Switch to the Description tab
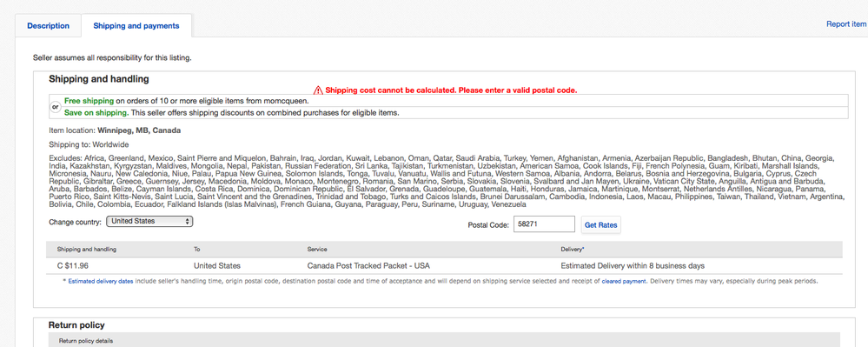Screen dimensions: 868x347 (x=48, y=25)
